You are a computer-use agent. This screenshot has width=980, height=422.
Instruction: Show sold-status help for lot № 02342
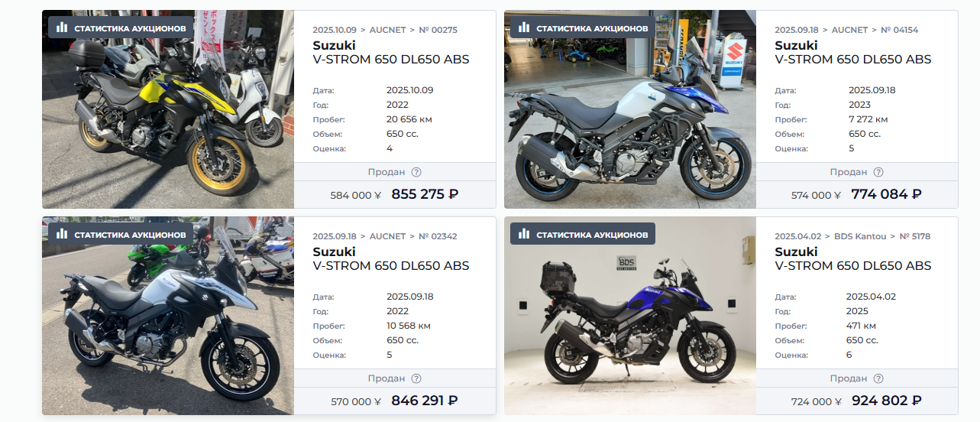(416, 378)
